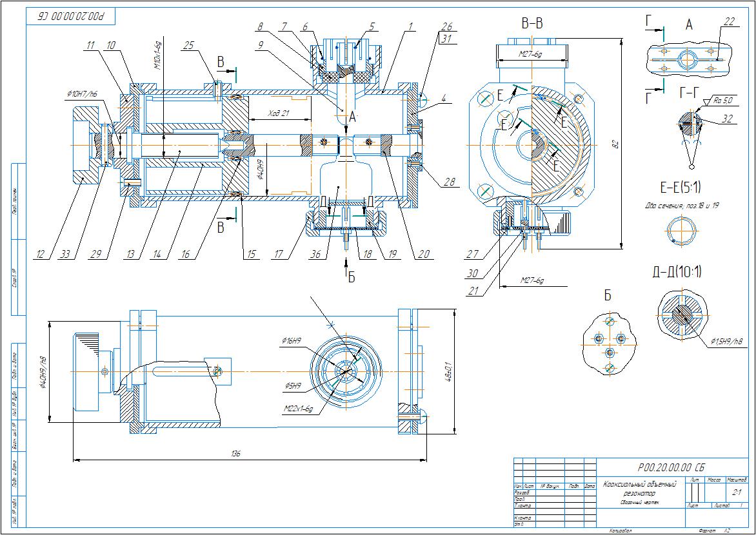The height and width of the screenshot is (535, 756).
Task: Click position callout number 7
Action: [284, 28]
